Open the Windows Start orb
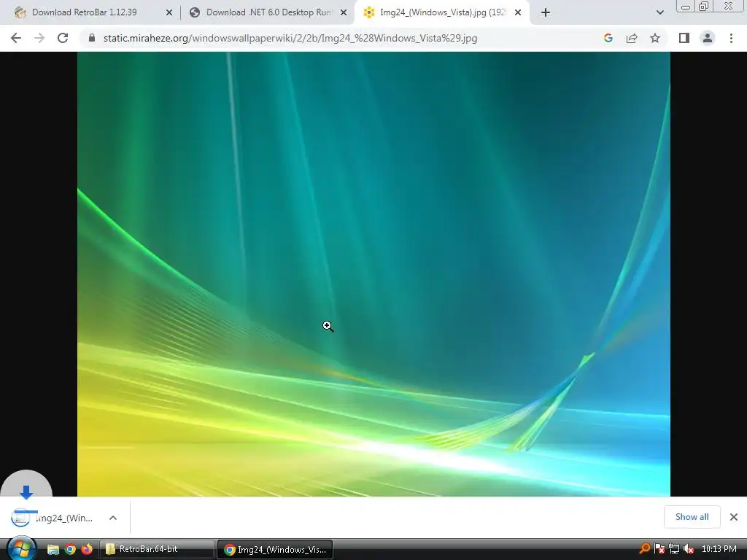 [20, 548]
